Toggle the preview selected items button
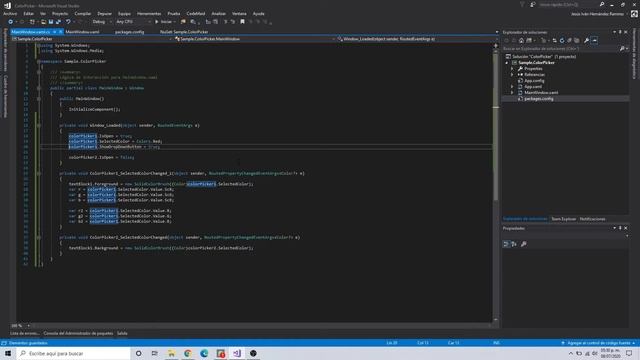 click(x=595, y=40)
